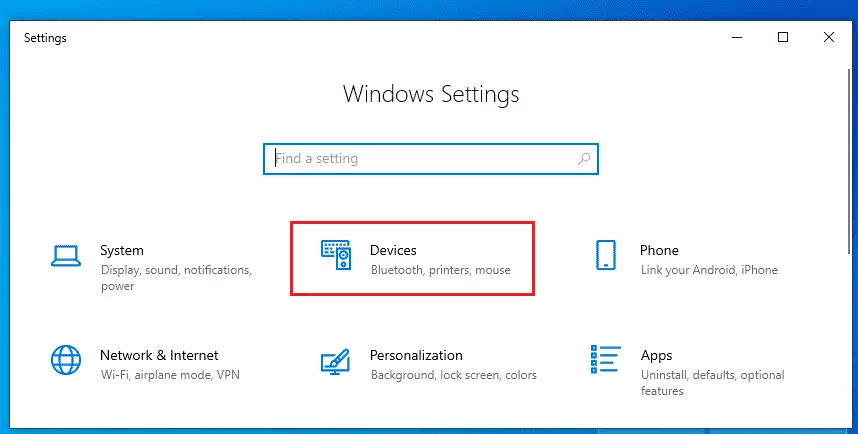Viewport: 858px width, 434px height.
Task: Click the magnifier icon in search box
Action: coord(584,159)
